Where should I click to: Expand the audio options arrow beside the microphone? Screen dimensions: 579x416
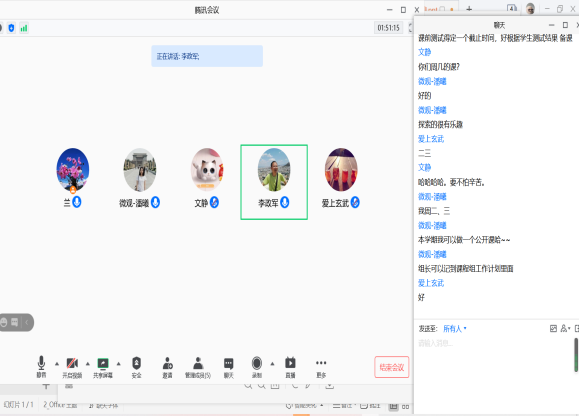57,364
